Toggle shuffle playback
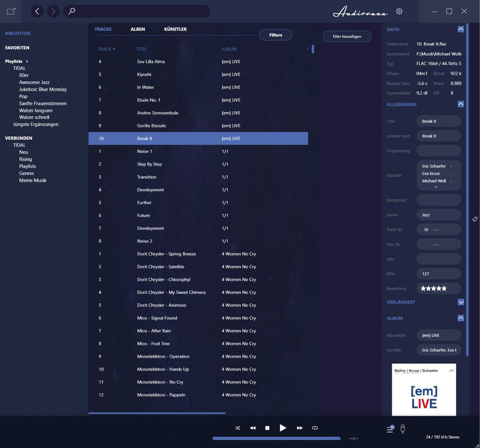 click(237, 428)
